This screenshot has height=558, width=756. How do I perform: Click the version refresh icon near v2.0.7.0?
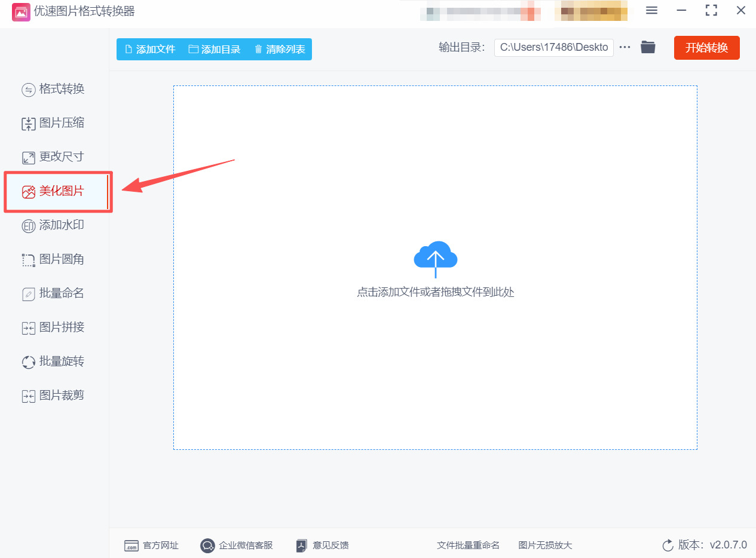(668, 545)
